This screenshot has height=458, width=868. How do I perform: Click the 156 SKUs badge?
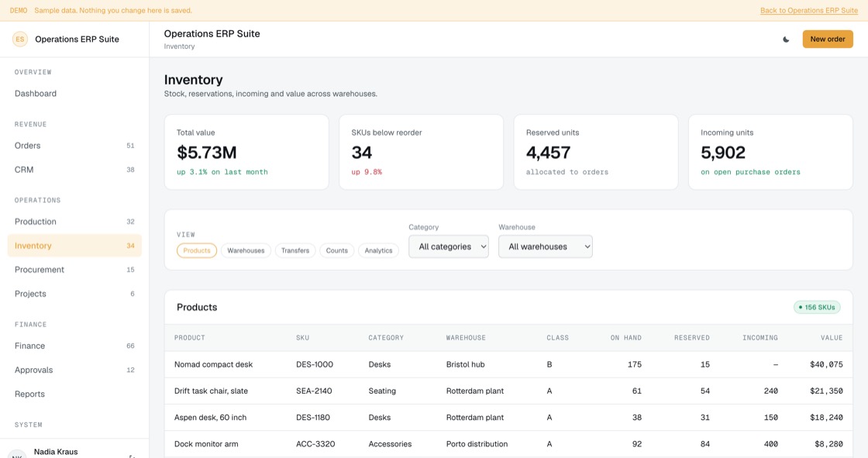(x=817, y=308)
